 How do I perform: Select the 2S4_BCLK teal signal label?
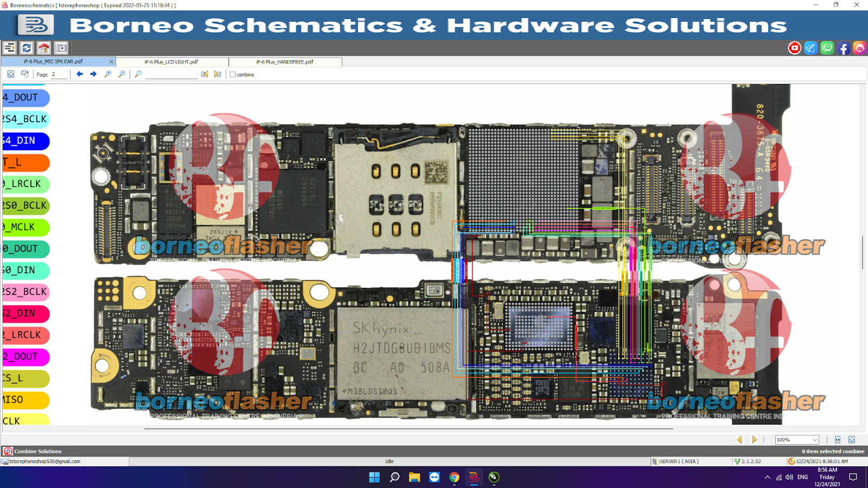(26, 119)
